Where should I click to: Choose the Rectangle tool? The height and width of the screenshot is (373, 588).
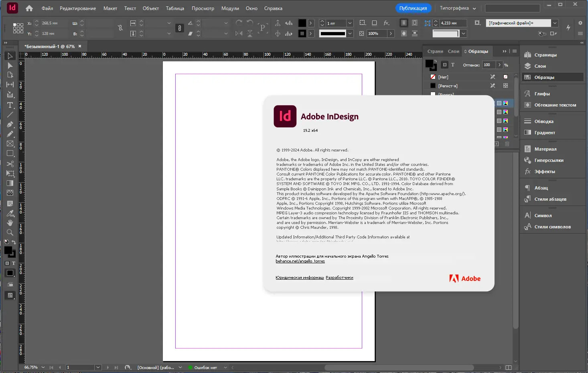coord(10,153)
